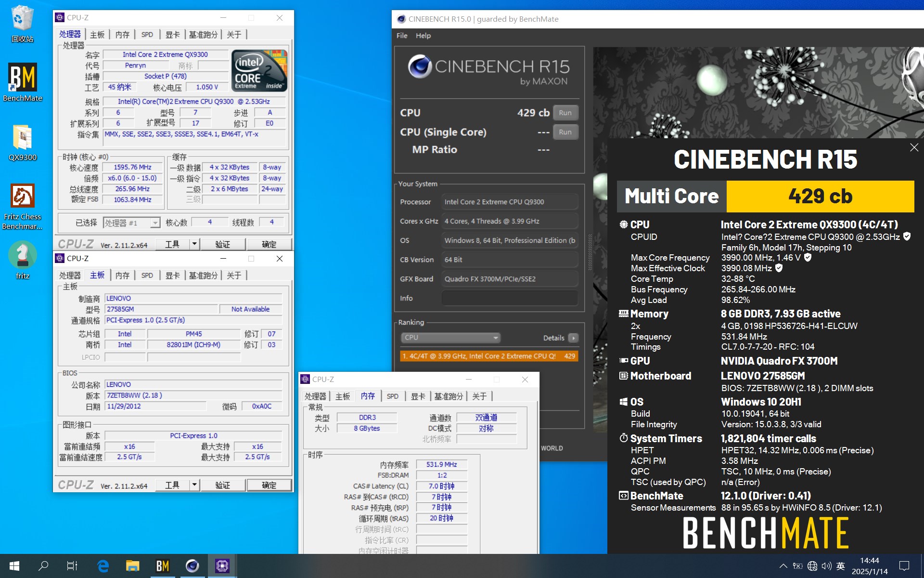Click 验证 button in mainboard CPU-Z window

[222, 485]
